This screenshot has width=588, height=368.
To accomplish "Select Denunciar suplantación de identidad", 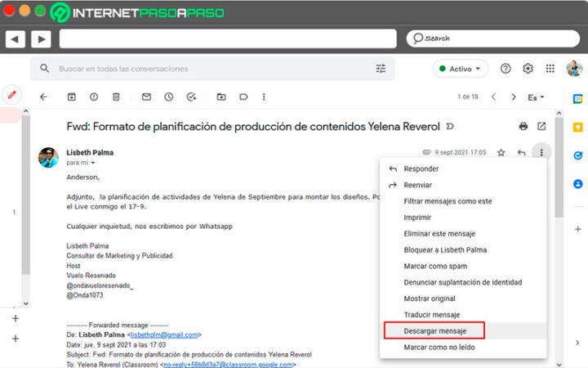I will (463, 282).
